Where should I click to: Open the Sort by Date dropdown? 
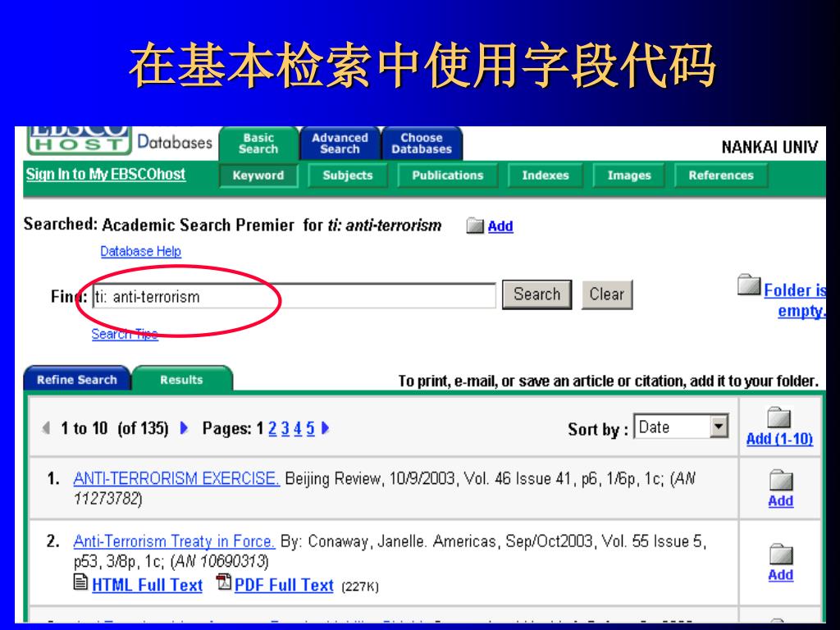(x=681, y=427)
